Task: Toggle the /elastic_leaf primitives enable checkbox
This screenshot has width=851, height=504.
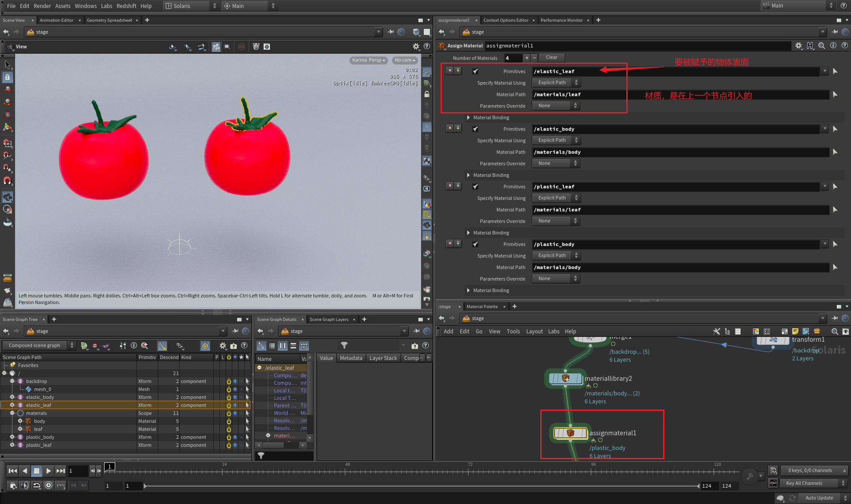Action: click(476, 71)
